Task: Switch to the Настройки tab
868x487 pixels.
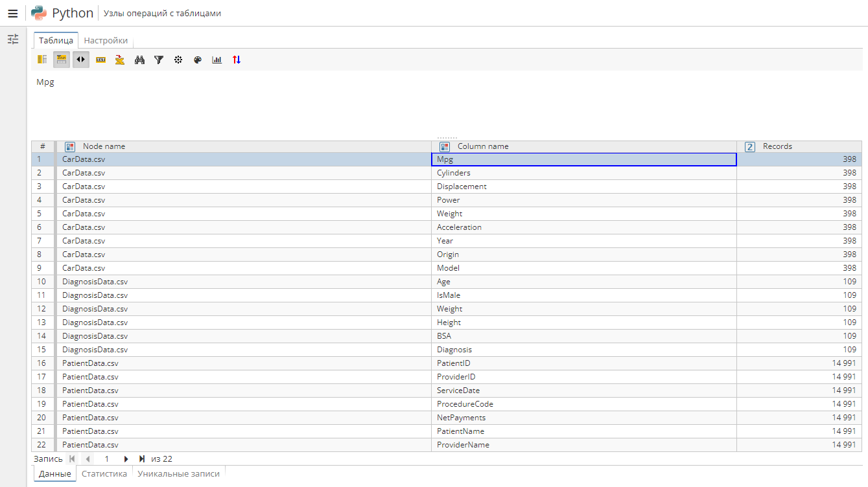Action: 106,40
